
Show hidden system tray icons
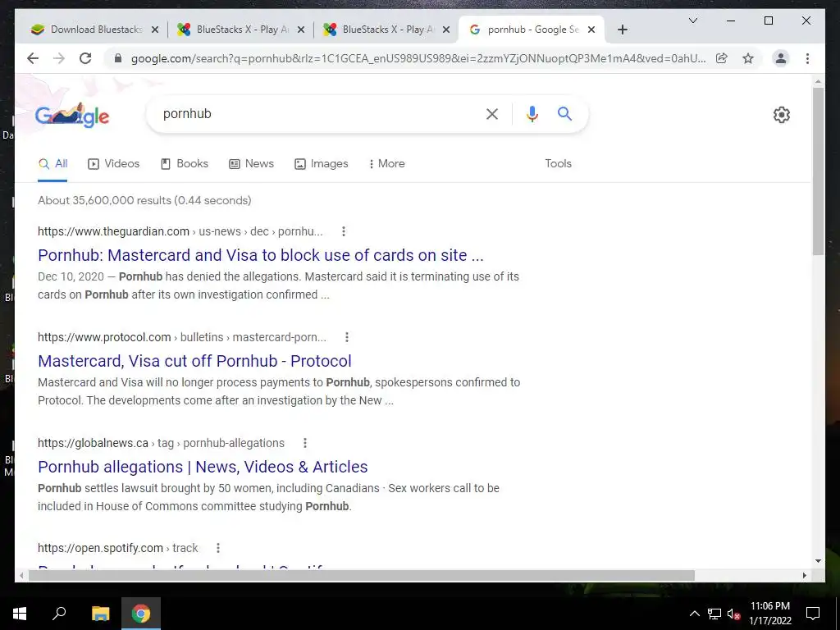[694, 614]
